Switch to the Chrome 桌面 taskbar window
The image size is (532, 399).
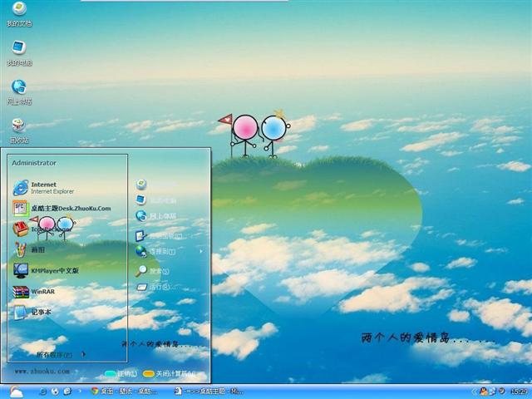tap(124, 392)
